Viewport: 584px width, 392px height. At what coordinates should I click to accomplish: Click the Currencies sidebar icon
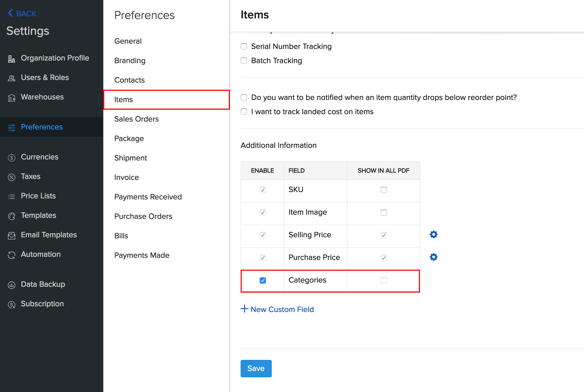click(12, 157)
